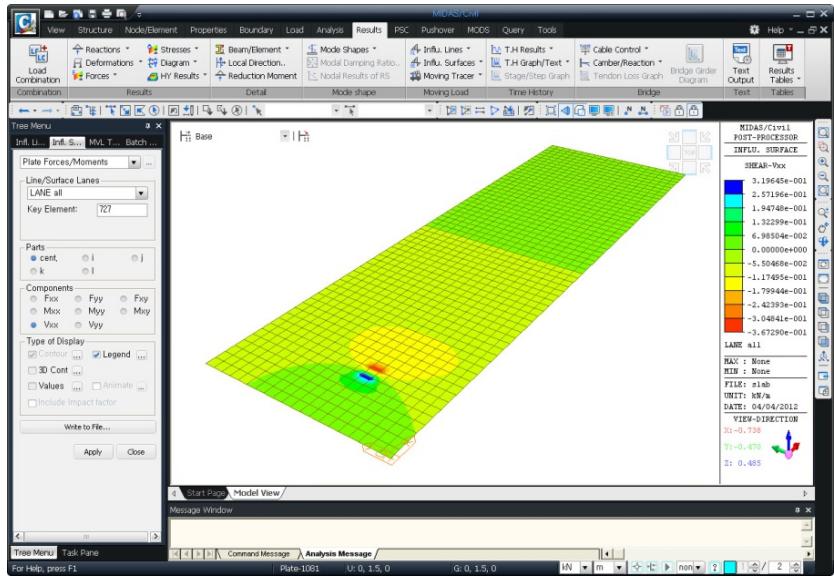This screenshot has width=834, height=578.
Task: Open the kN force unit dropdown
Action: tap(585, 567)
